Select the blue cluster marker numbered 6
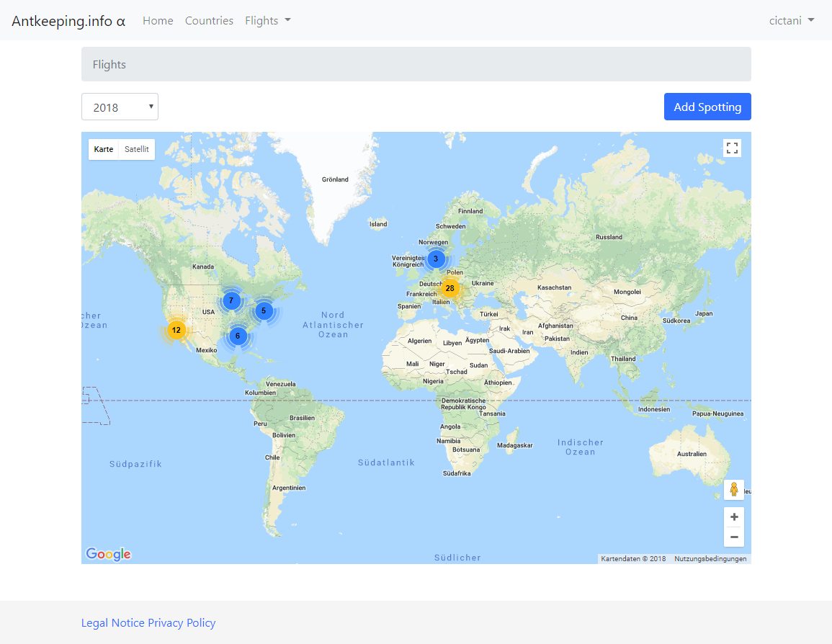The image size is (832, 644). click(238, 336)
